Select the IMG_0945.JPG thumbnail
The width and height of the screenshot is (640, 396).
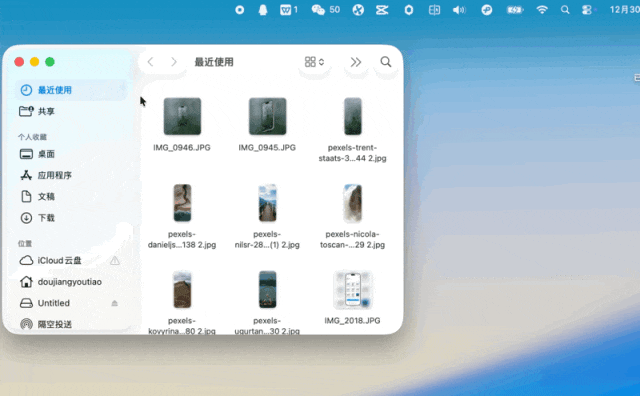click(267, 116)
